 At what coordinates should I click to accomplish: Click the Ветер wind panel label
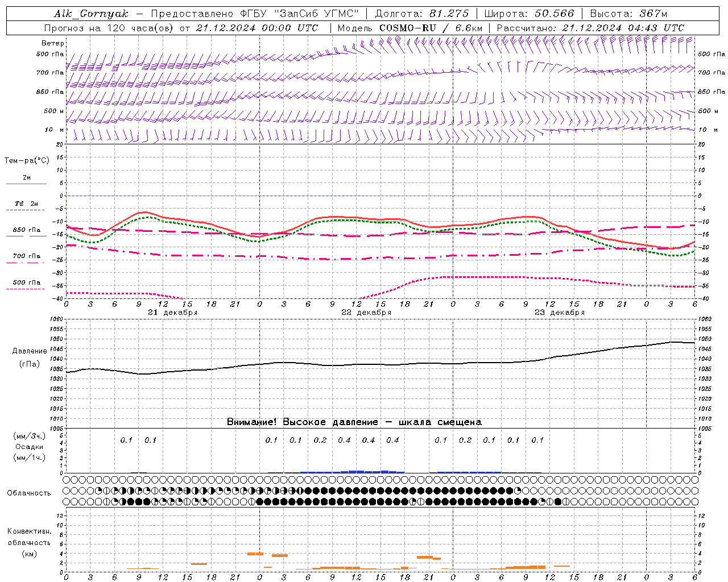click(x=53, y=43)
